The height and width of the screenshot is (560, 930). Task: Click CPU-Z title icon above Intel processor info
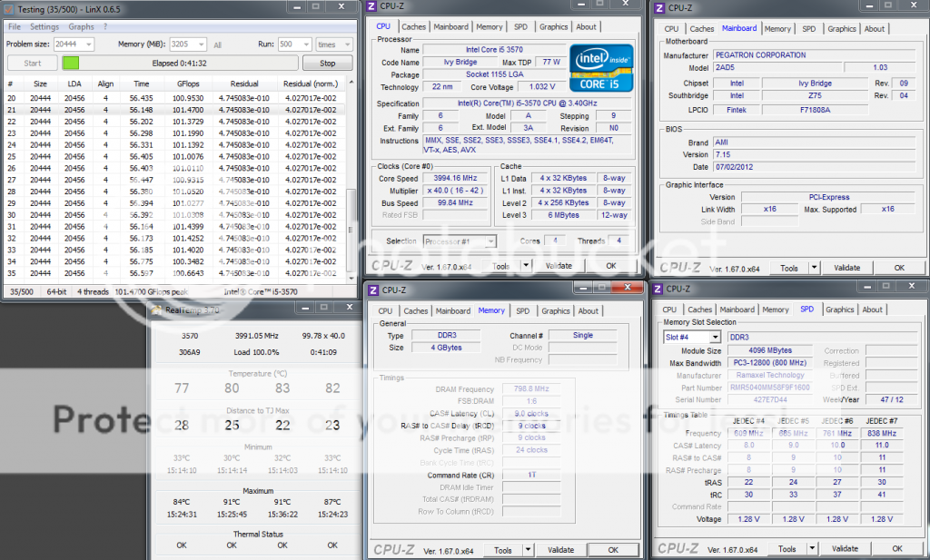coord(372,7)
